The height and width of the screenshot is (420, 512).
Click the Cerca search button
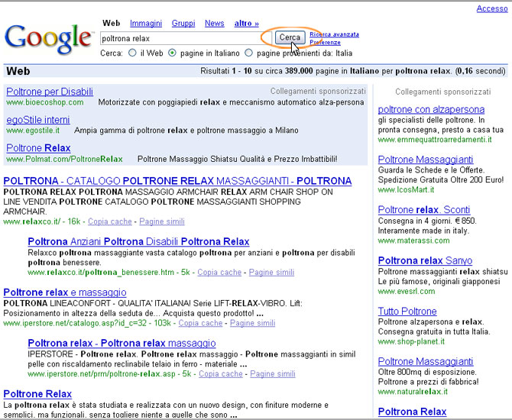[x=290, y=37]
